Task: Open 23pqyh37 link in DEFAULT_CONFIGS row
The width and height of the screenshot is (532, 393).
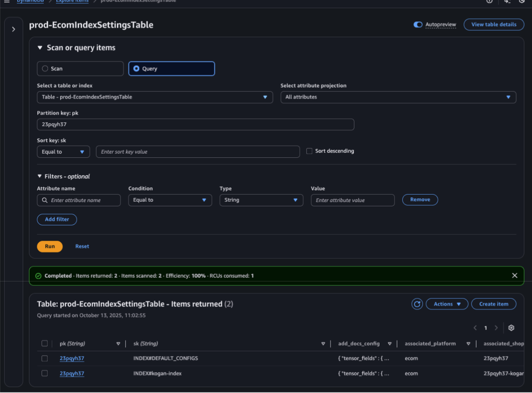Action: point(72,358)
